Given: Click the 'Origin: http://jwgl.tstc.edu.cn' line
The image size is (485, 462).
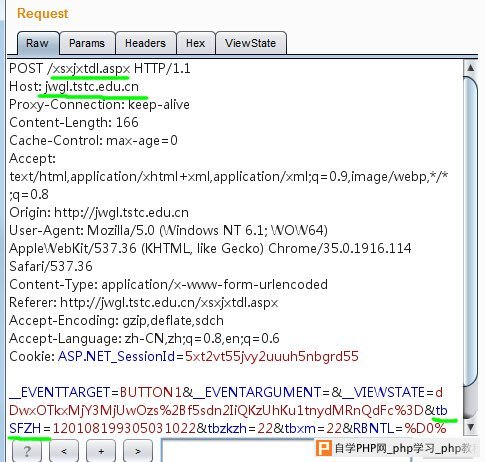Looking at the screenshot, I should 99,212.
